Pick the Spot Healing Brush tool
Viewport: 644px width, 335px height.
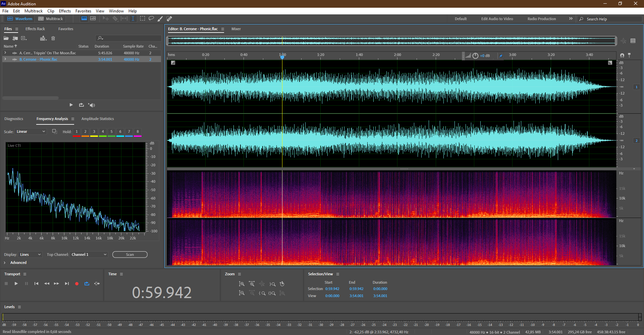[x=169, y=19]
